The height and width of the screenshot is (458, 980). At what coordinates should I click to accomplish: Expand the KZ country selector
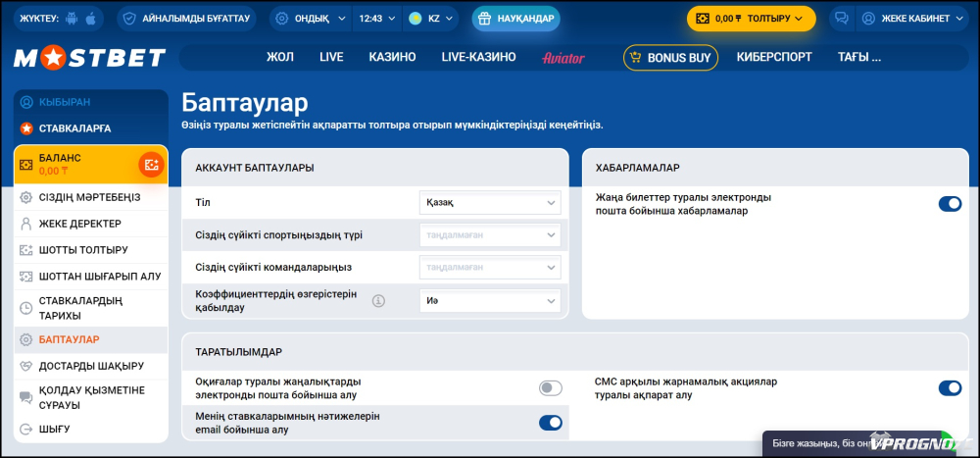430,19
